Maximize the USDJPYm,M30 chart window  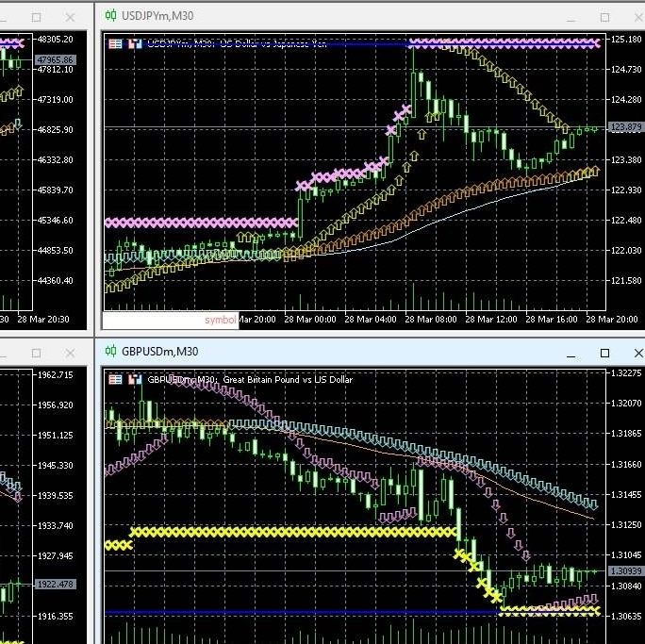pyautogui.click(x=604, y=17)
